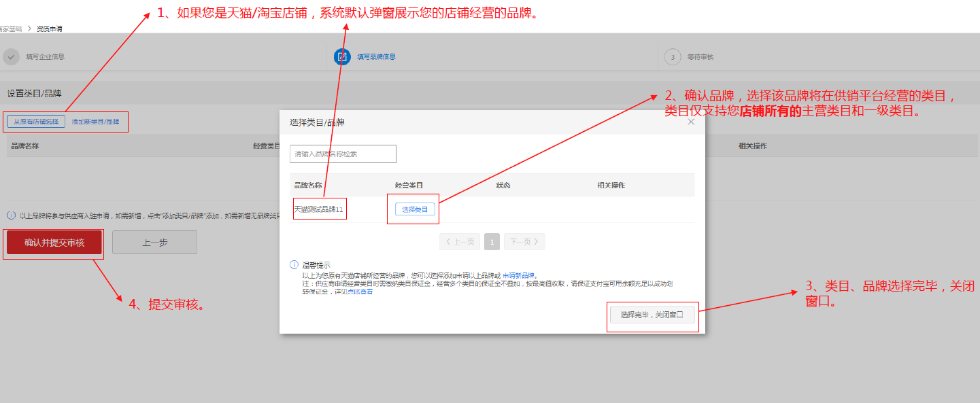Click 确认并提交审核 red button
This screenshot has height=403, width=980.
coord(54,242)
